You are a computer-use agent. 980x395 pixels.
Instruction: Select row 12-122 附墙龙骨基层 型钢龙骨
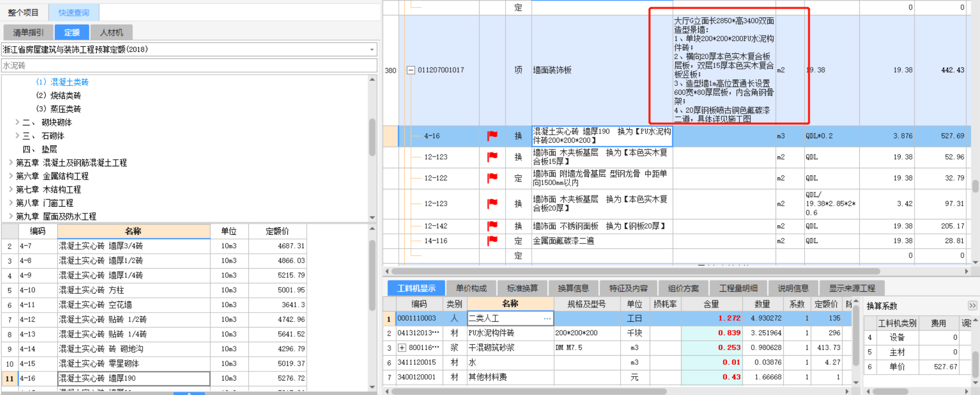(x=677, y=178)
